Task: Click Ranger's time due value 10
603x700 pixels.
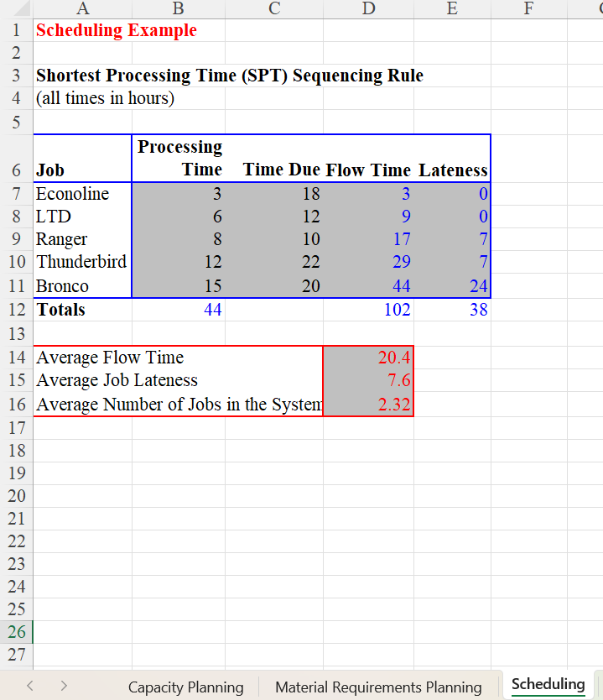Action: click(274, 239)
